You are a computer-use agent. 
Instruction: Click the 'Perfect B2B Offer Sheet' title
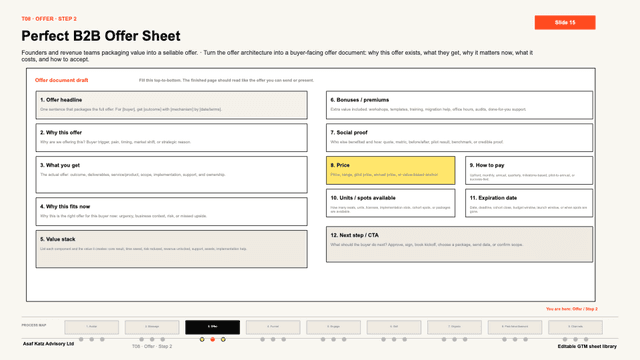[101, 36]
